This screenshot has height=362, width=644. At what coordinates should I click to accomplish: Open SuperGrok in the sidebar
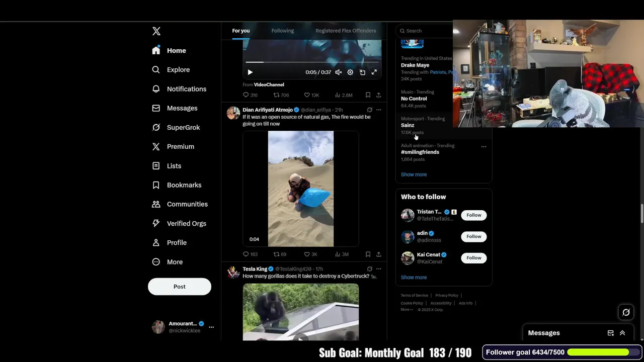176,127
